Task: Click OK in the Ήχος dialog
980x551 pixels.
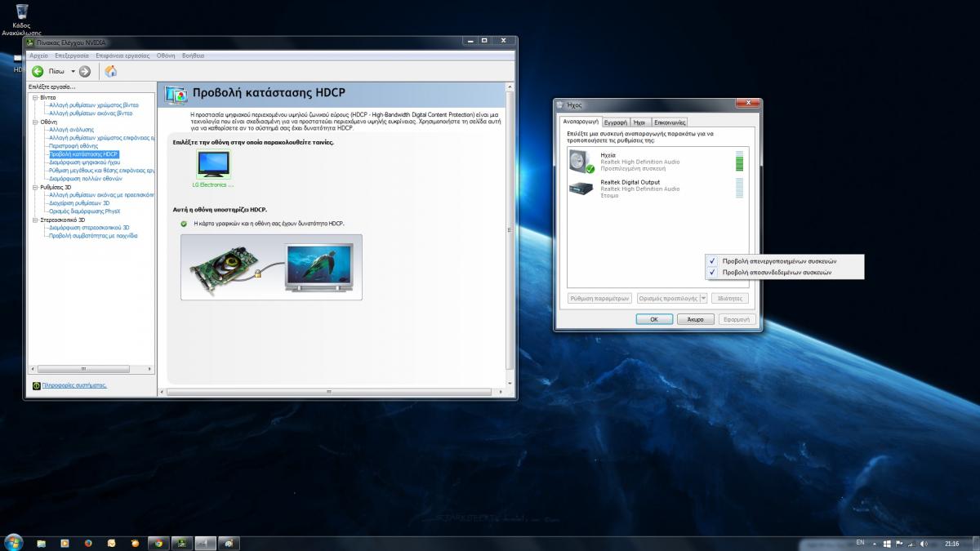Action: pyautogui.click(x=654, y=319)
